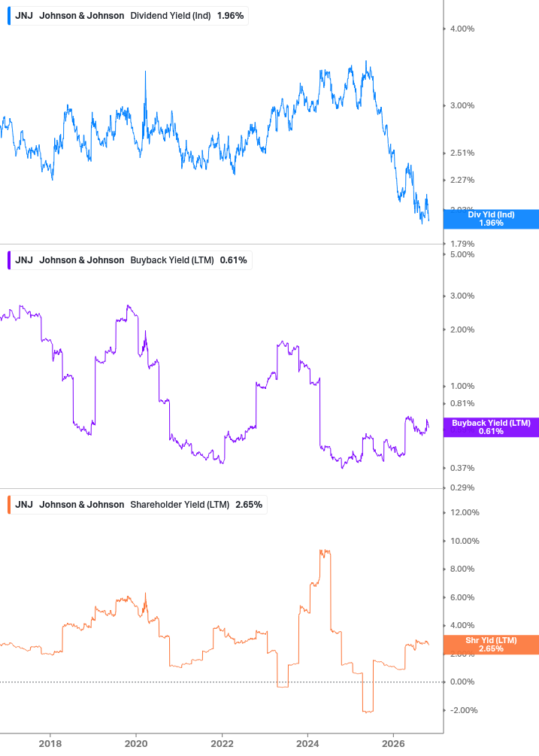
Task: Click the 0.29% tick on buyback yield axis
Action: (462, 488)
